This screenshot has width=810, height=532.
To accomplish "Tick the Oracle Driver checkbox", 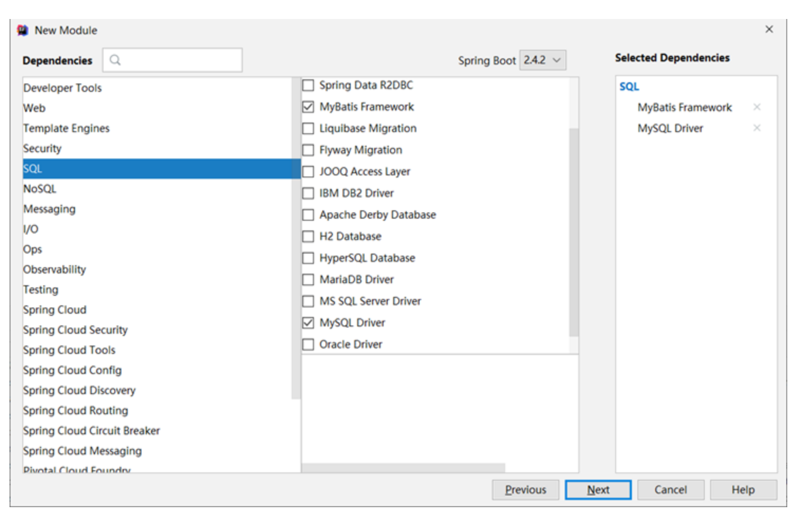I will point(308,344).
